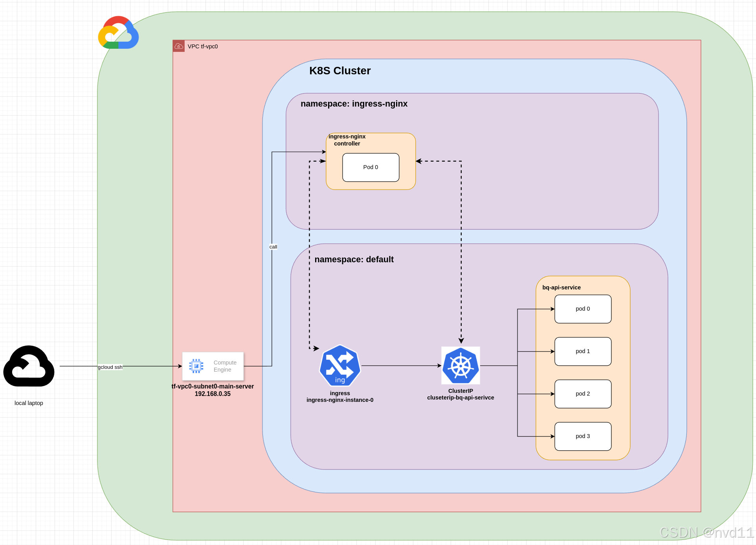This screenshot has height=545, width=756.
Task: Click the 'gcloud ssh' arrow label
Action: click(x=110, y=367)
